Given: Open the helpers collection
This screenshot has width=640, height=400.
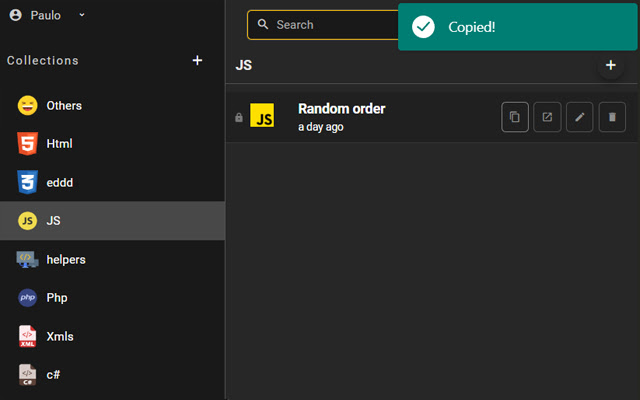Looking at the screenshot, I should [65, 259].
